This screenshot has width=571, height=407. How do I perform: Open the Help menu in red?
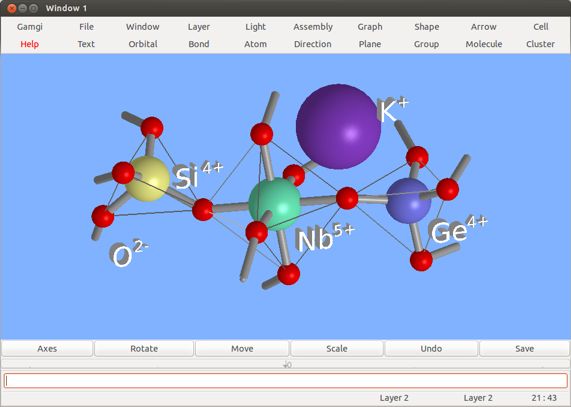point(29,44)
